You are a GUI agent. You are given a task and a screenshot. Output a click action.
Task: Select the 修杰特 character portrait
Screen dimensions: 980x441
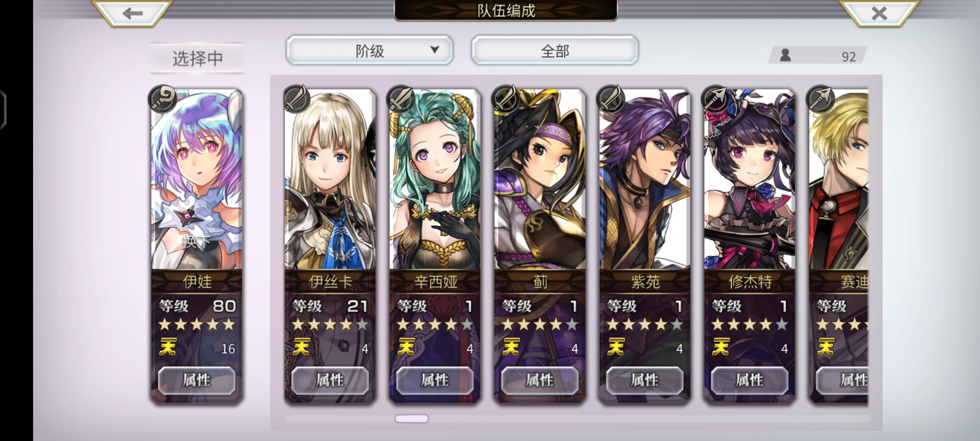tap(750, 180)
